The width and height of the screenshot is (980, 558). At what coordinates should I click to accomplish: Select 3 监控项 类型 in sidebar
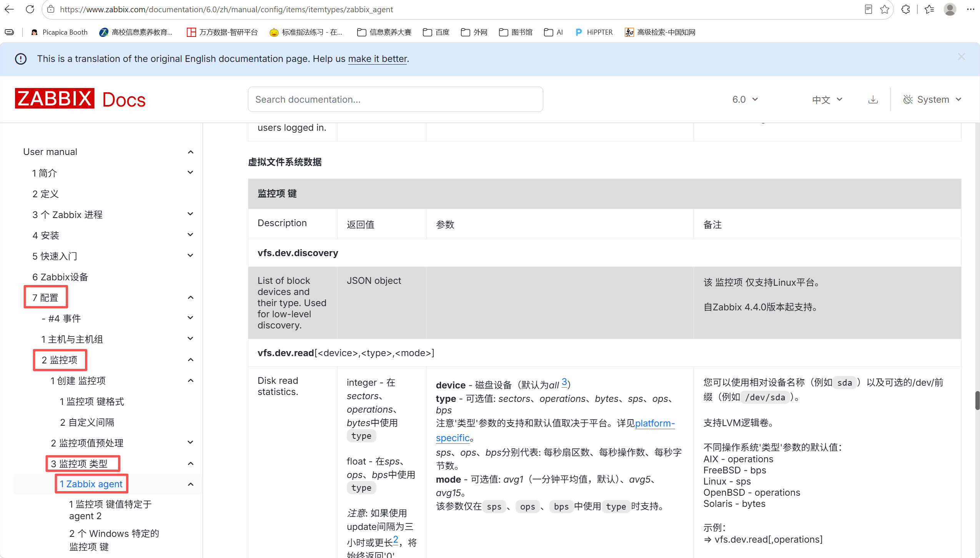79,464
